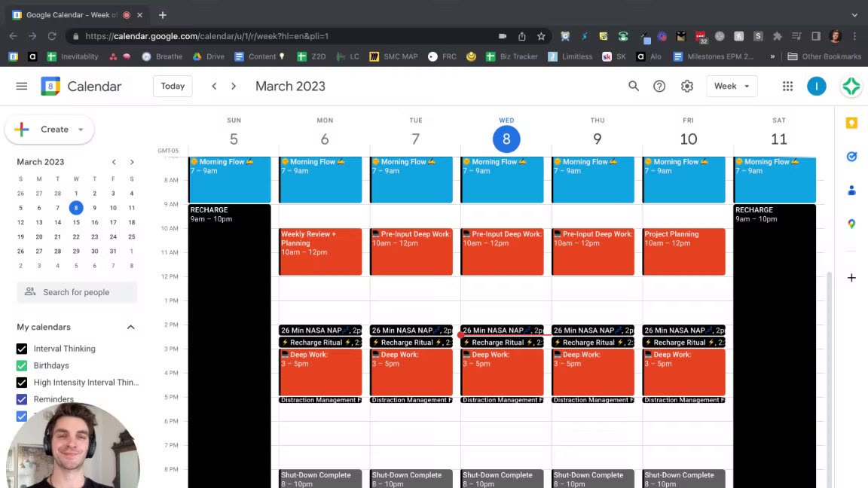This screenshot has height=488, width=868.
Task: Open the SMC MAP bookmark
Action: click(393, 56)
